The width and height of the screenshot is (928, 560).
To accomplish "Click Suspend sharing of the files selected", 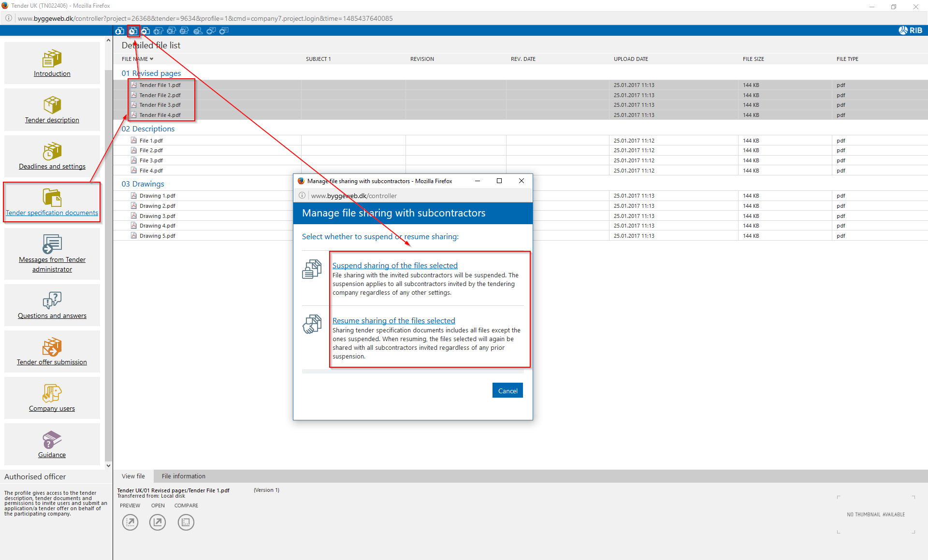I will click(x=394, y=265).
